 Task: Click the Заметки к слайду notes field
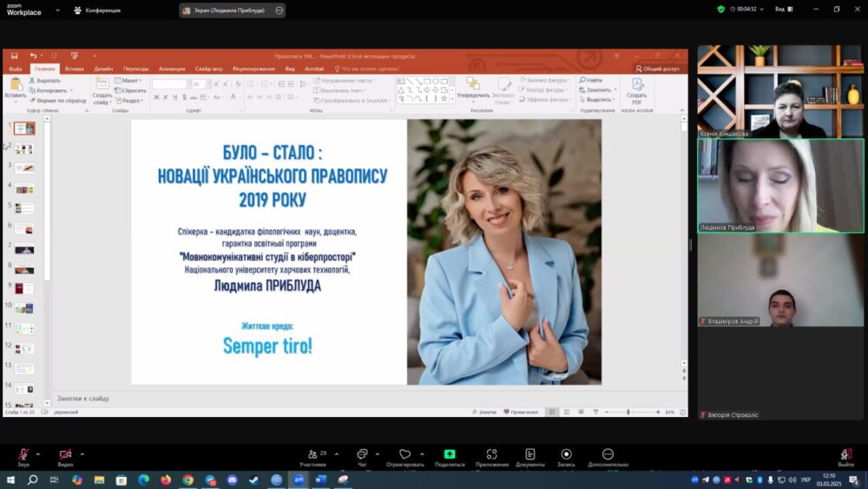365,398
